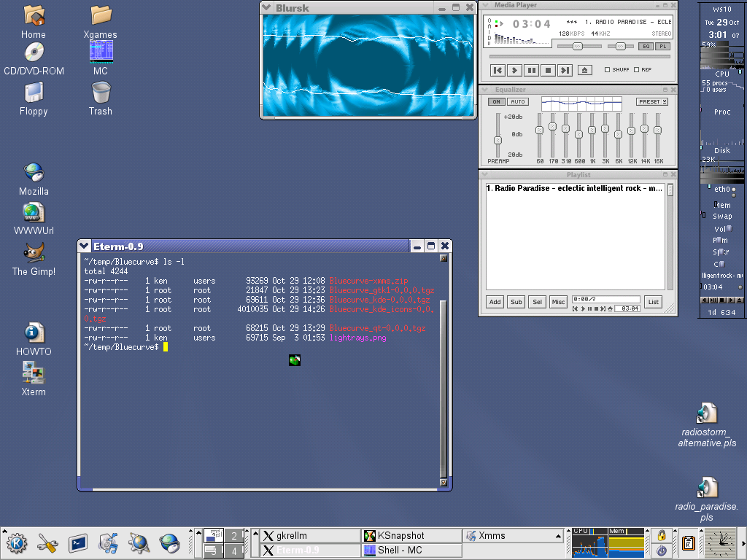The height and width of the screenshot is (560, 747).
Task: Expand the Xmms taskbar group arrow
Action: point(558,536)
